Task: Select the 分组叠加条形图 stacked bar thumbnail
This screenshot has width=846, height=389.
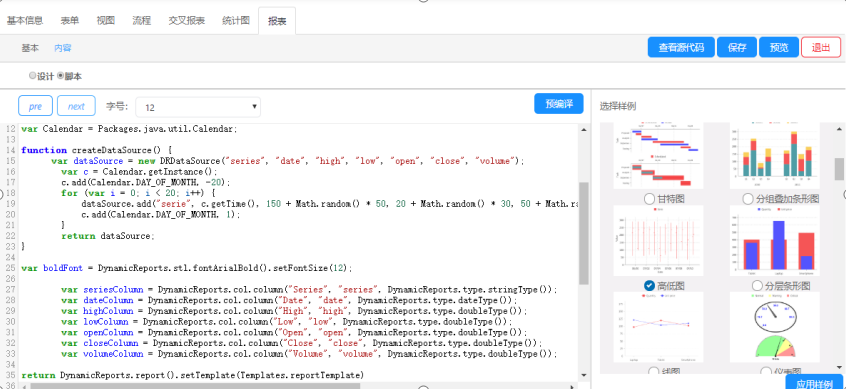Action: (775, 155)
